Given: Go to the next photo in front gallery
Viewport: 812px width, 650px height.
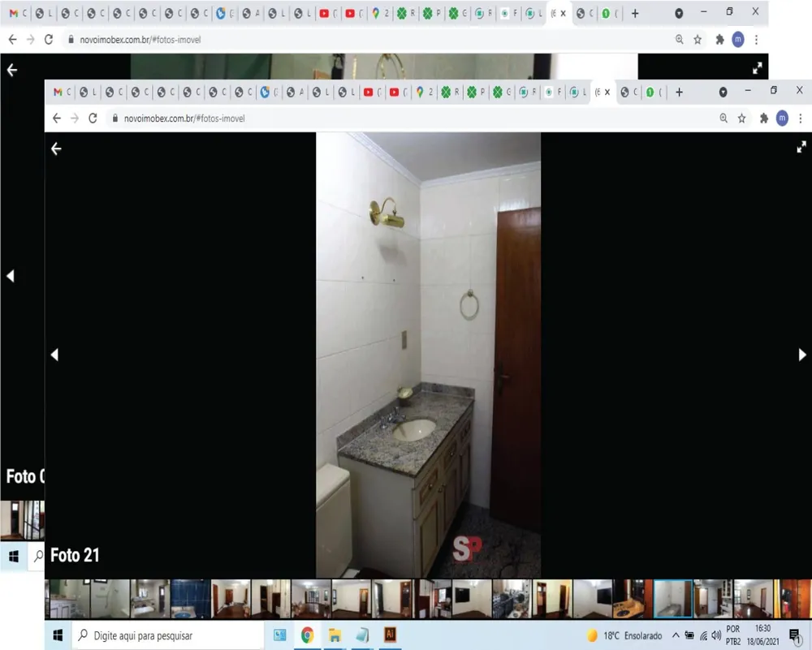Looking at the screenshot, I should coord(802,355).
